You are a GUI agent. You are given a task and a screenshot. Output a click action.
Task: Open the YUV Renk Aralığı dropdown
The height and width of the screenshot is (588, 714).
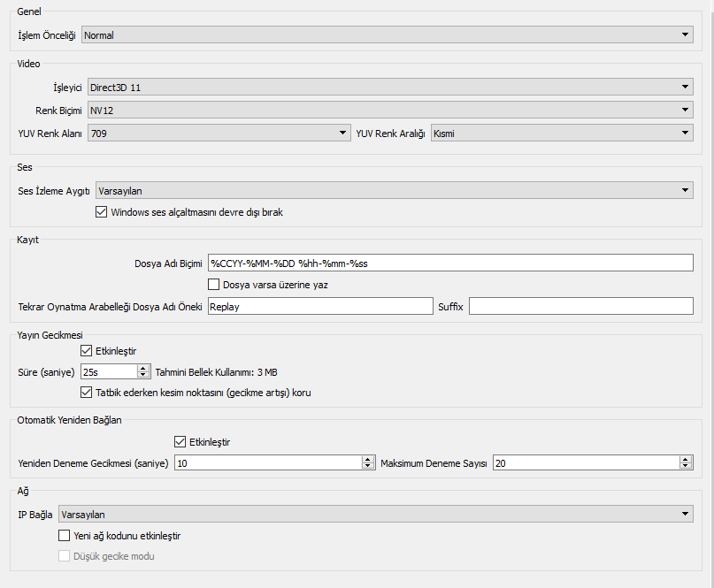point(561,133)
